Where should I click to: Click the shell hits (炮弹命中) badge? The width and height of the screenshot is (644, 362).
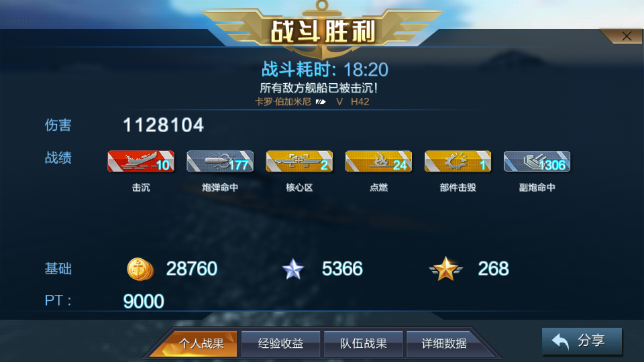pos(220,162)
